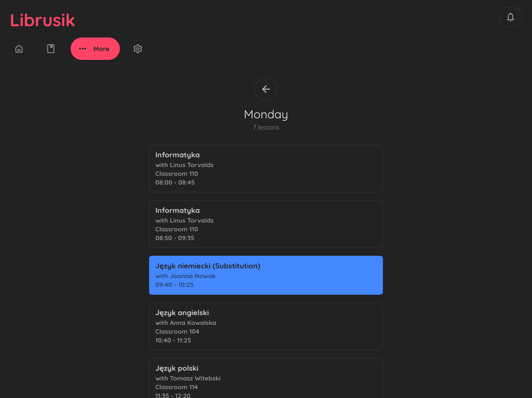Click the Monday heading
The image size is (532, 398).
[x=266, y=114]
